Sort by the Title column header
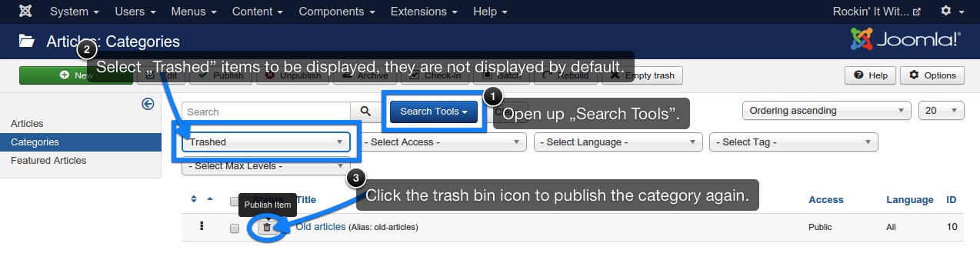This screenshot has width=980, height=280. click(x=306, y=199)
